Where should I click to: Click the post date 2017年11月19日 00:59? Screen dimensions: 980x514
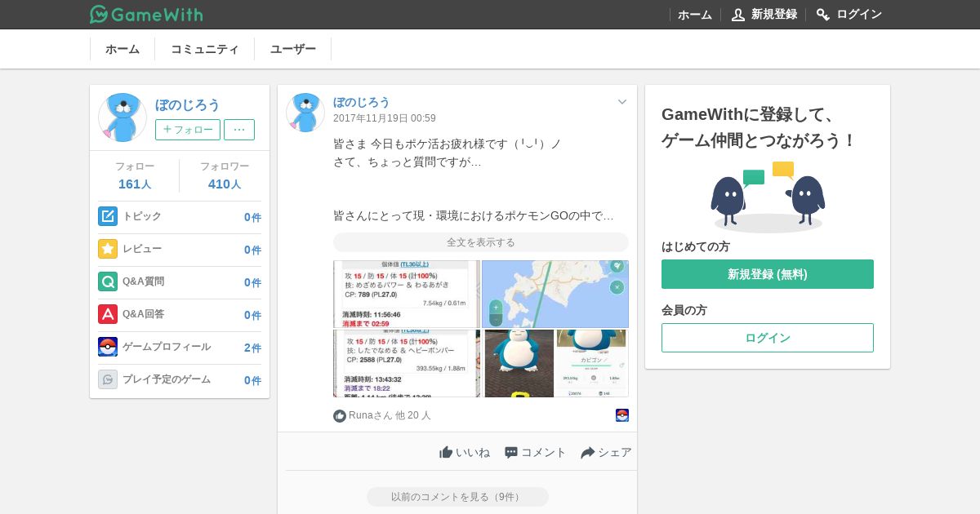pyautogui.click(x=385, y=118)
